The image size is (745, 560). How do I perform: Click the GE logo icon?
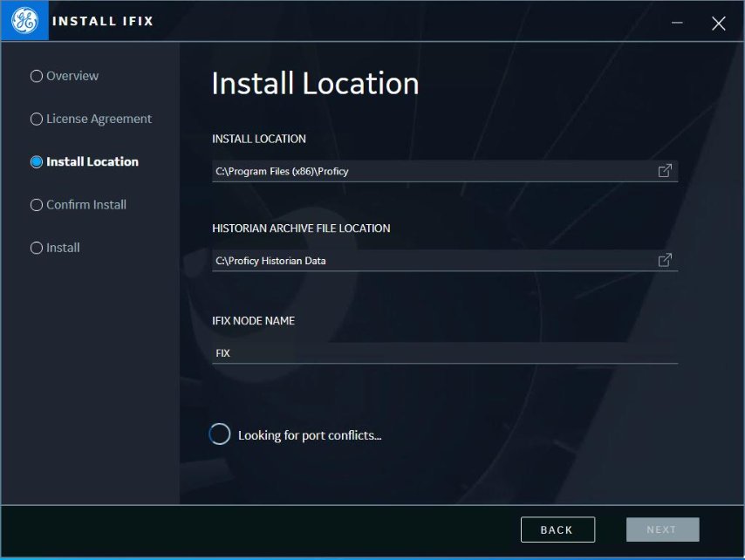pyautogui.click(x=24, y=21)
